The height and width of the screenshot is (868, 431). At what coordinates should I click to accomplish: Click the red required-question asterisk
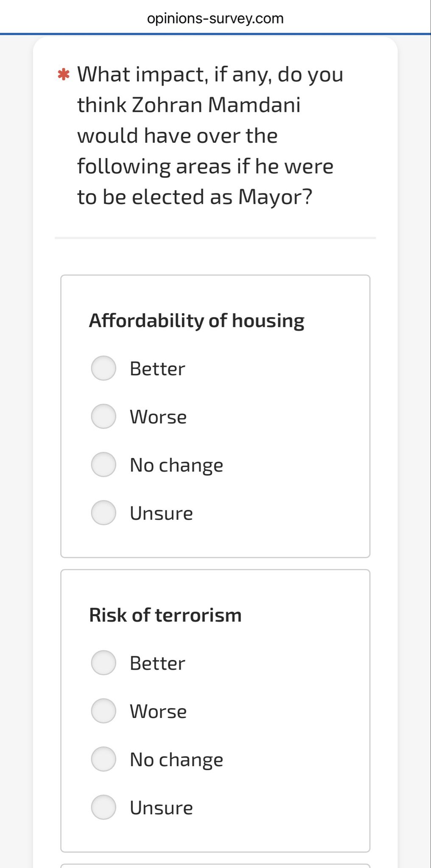[64, 75]
